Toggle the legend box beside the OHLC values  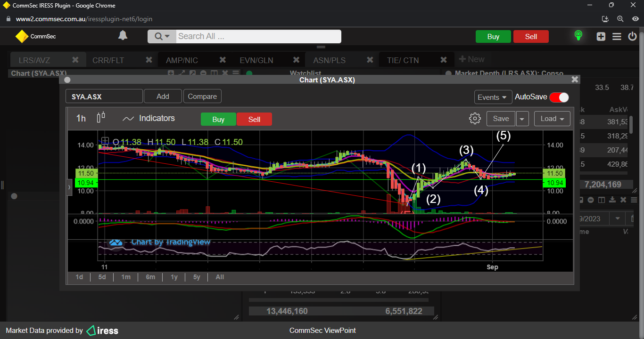click(x=105, y=141)
